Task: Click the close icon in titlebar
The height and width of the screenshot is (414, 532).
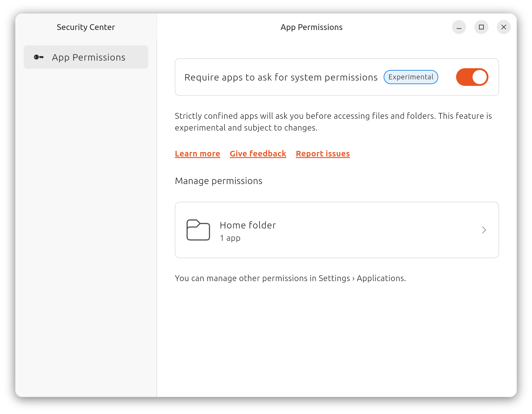Action: (x=503, y=27)
